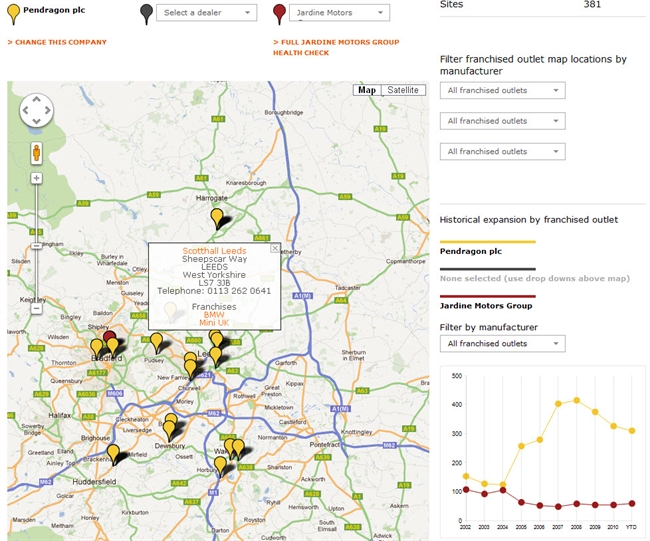The width and height of the screenshot is (650, 541).
Task: Expand first 'All franchised outlets' map filter
Action: point(502,91)
